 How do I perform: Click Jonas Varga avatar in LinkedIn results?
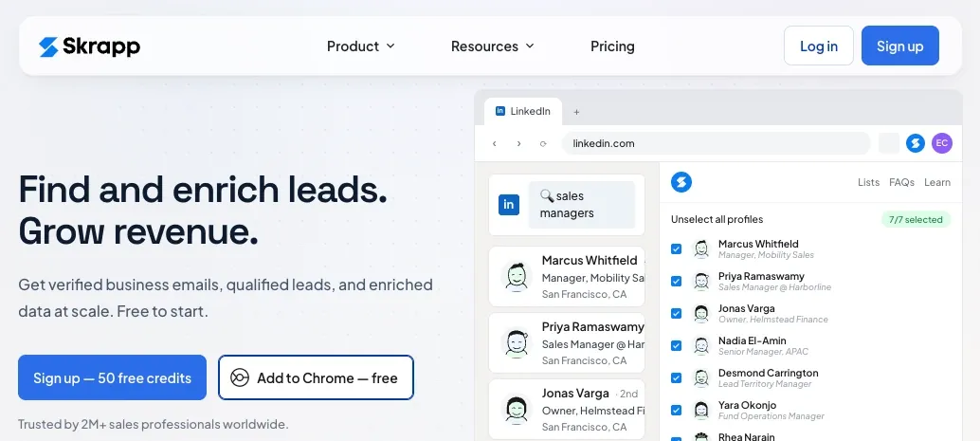[517, 409]
